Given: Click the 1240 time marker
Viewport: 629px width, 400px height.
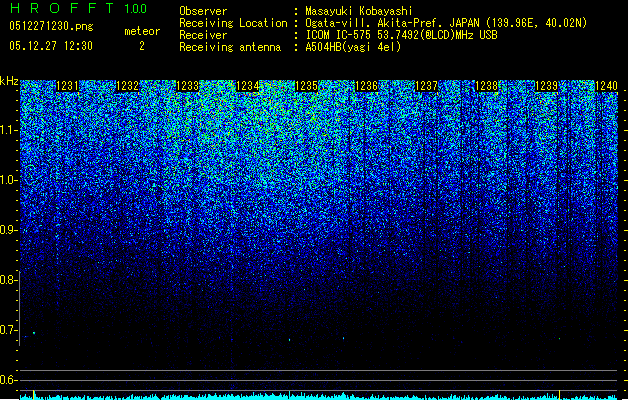Looking at the screenshot, I should (606, 86).
